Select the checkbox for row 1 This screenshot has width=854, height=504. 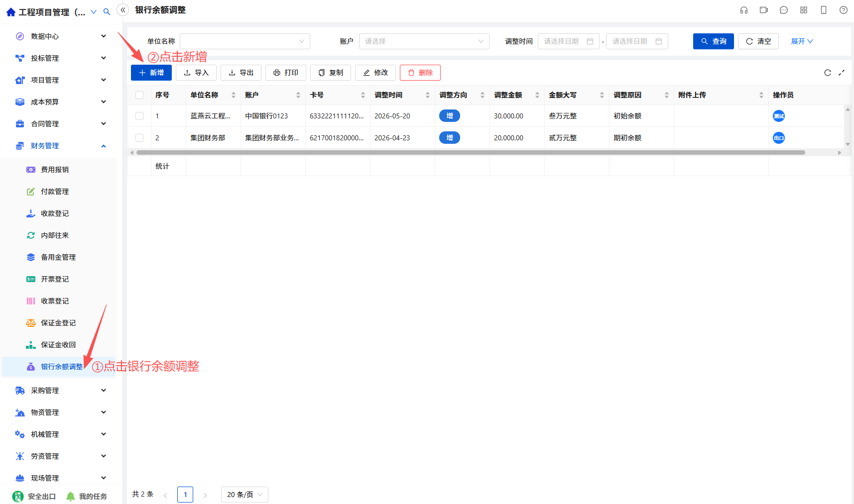click(x=139, y=116)
